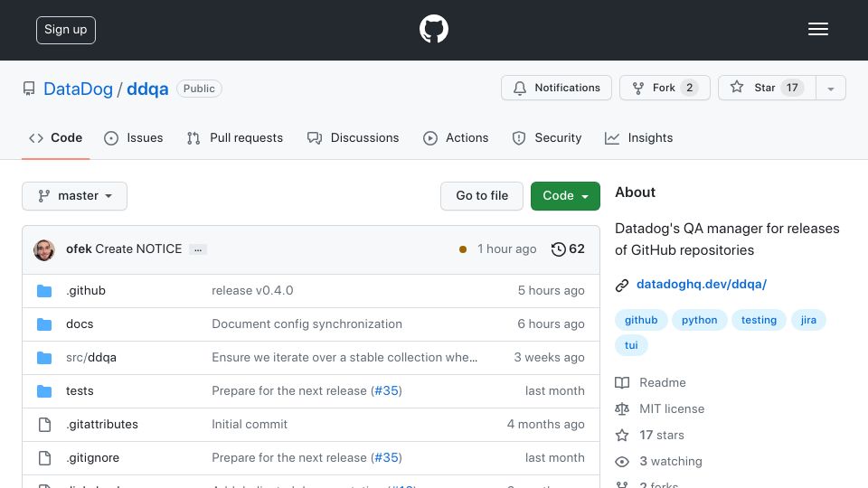Expand the commit message ellipsis button
868x488 pixels.
[198, 249]
